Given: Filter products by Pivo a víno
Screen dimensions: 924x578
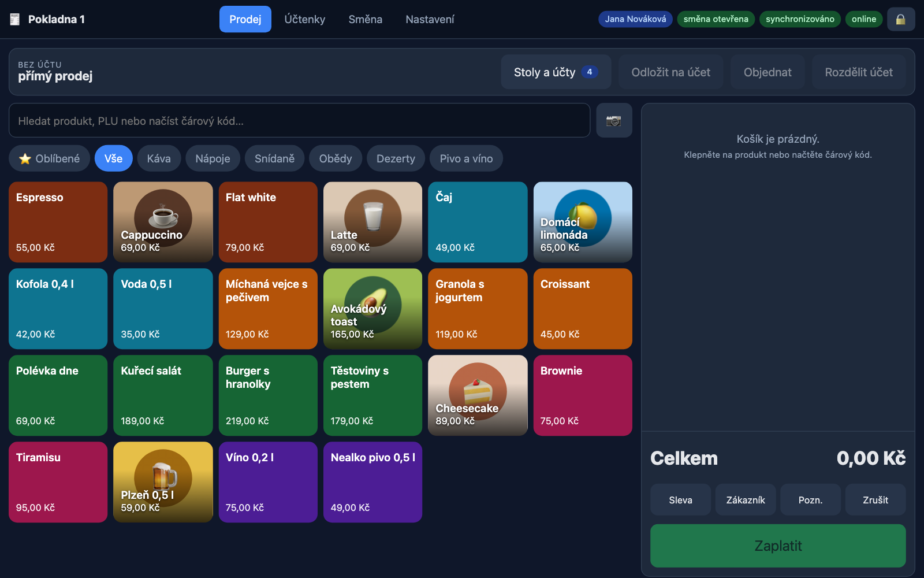Looking at the screenshot, I should (x=466, y=158).
